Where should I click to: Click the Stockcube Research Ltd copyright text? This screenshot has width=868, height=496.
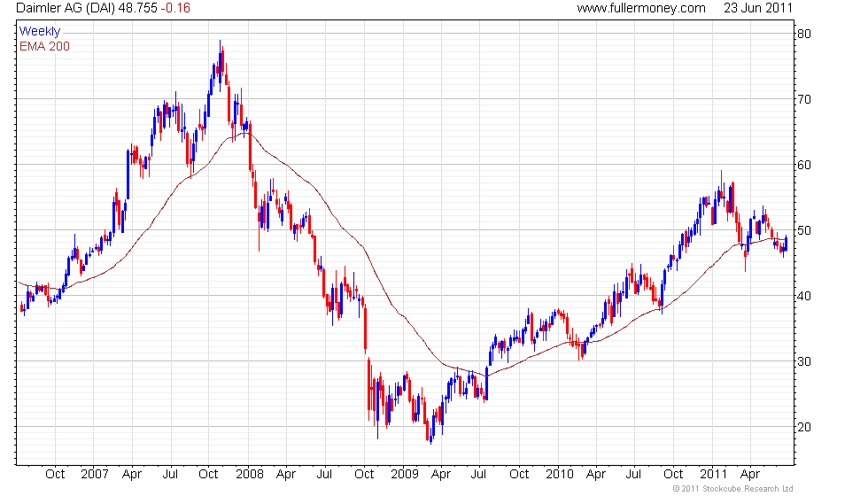[x=733, y=489]
